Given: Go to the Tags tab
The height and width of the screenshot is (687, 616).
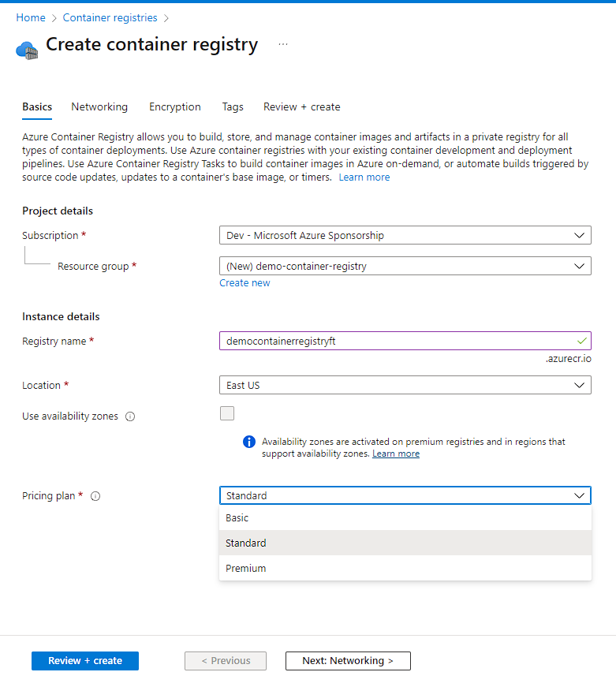Looking at the screenshot, I should point(233,106).
